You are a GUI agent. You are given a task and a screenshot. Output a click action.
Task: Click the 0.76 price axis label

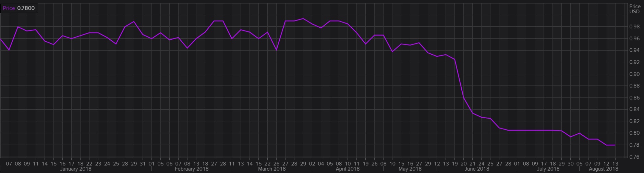[635, 157]
